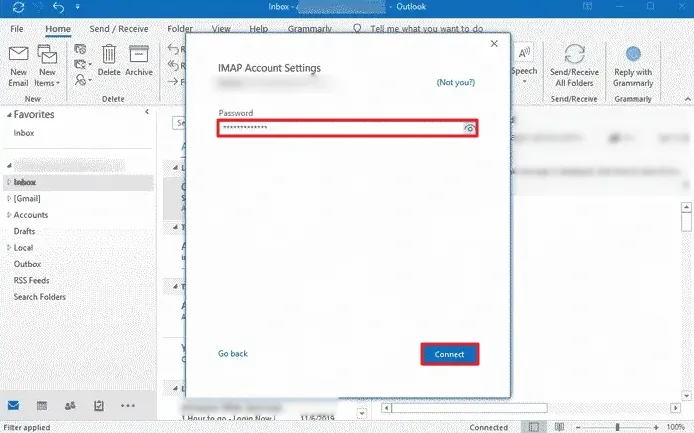694x433 pixels.
Task: Open the New Items button
Action: click(47, 66)
